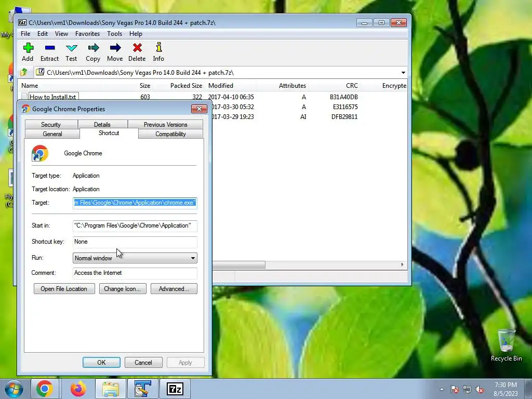Switch to the Previous Versions tab
532x399 pixels.
166,125
